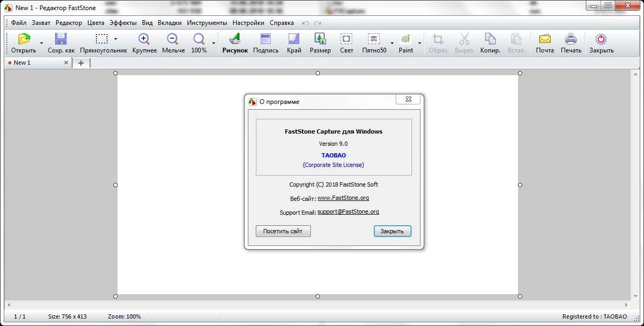Click the vertical scrollbar down arrow
The image size is (644, 326).
pyautogui.click(x=636, y=297)
